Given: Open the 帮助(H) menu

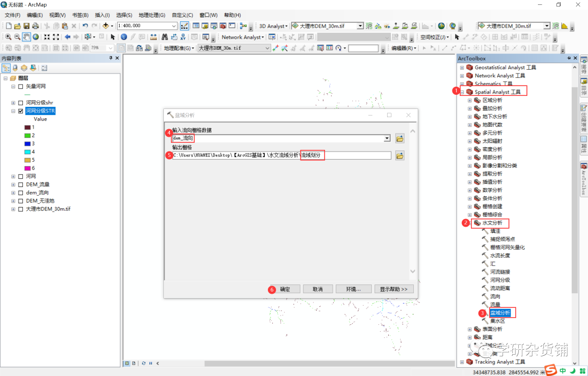Looking at the screenshot, I should point(232,15).
